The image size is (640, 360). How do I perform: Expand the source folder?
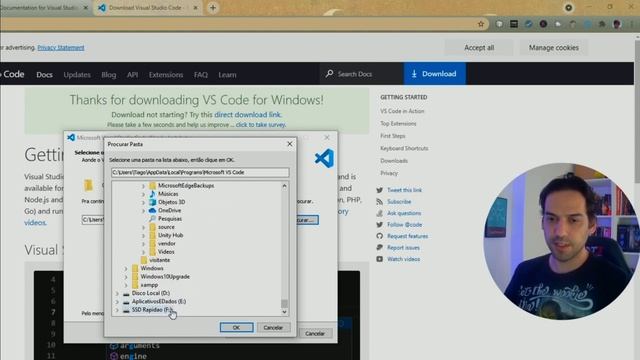coord(143,227)
